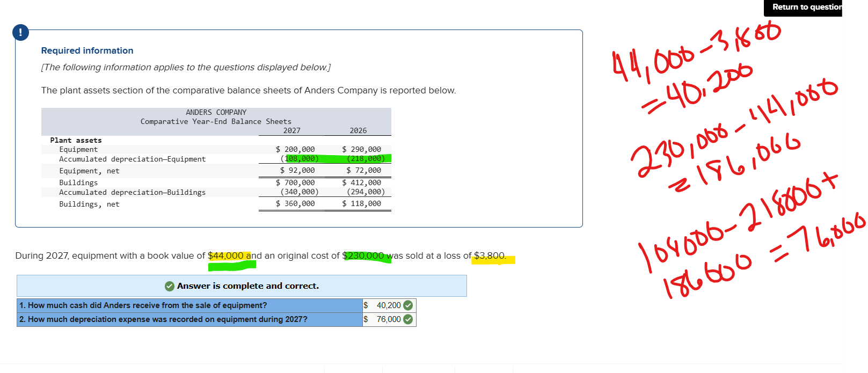This screenshot has width=868, height=373.
Task: Click question 1 about cash received from sale
Action: click(x=143, y=305)
